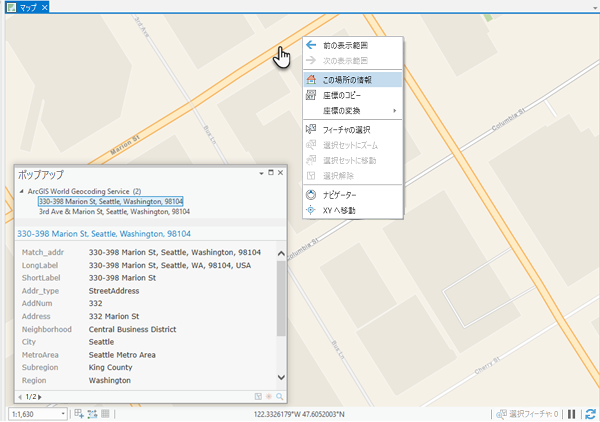Open the map scale 1:1,630 dropdown
This screenshot has height=422, width=600.
coord(65,414)
